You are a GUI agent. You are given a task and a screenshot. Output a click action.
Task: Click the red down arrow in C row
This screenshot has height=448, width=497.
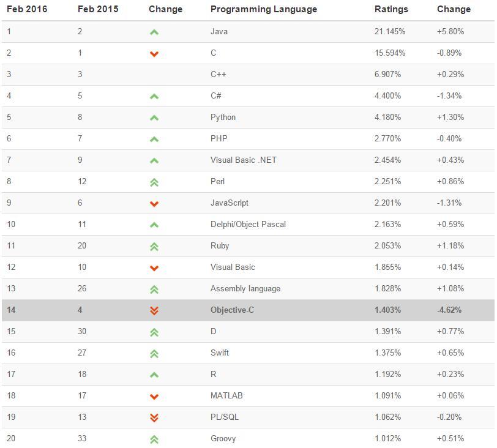pos(154,54)
